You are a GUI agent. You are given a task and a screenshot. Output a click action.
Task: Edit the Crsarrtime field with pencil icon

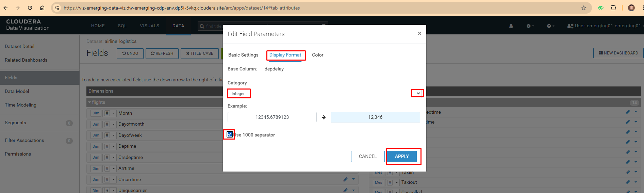point(345,179)
